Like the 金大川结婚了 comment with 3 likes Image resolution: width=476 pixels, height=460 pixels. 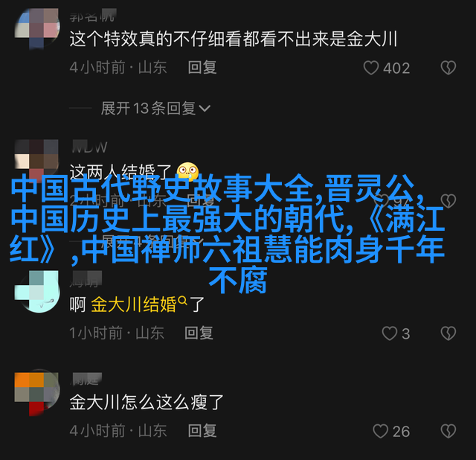coord(390,333)
